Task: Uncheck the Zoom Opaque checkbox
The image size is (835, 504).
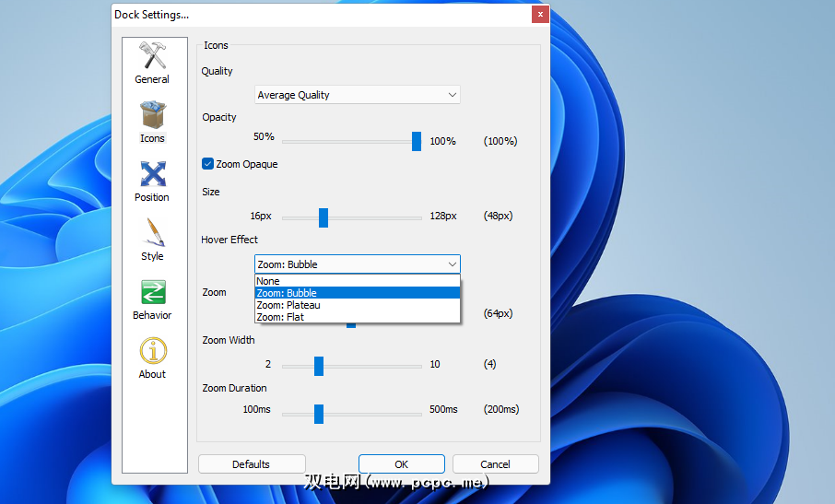Action: point(208,164)
